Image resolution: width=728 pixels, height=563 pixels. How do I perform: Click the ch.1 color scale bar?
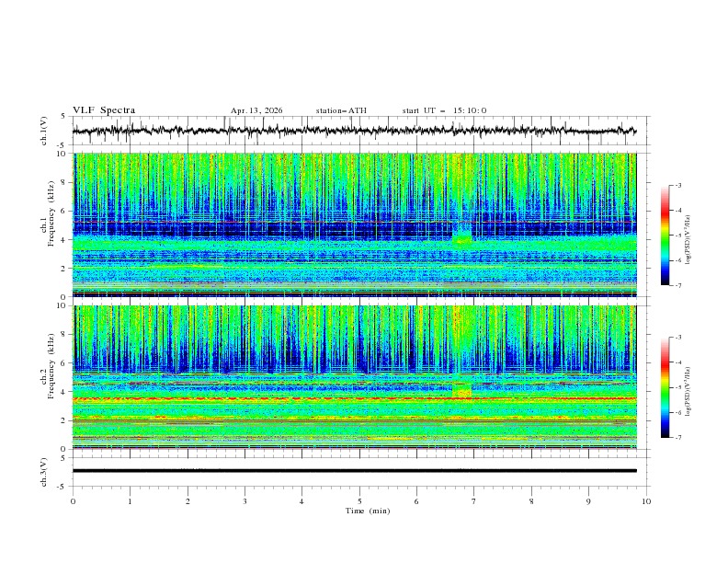[x=665, y=236]
